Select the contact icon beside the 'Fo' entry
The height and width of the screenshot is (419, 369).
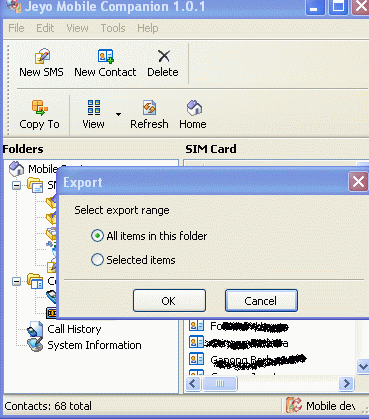pyautogui.click(x=196, y=325)
